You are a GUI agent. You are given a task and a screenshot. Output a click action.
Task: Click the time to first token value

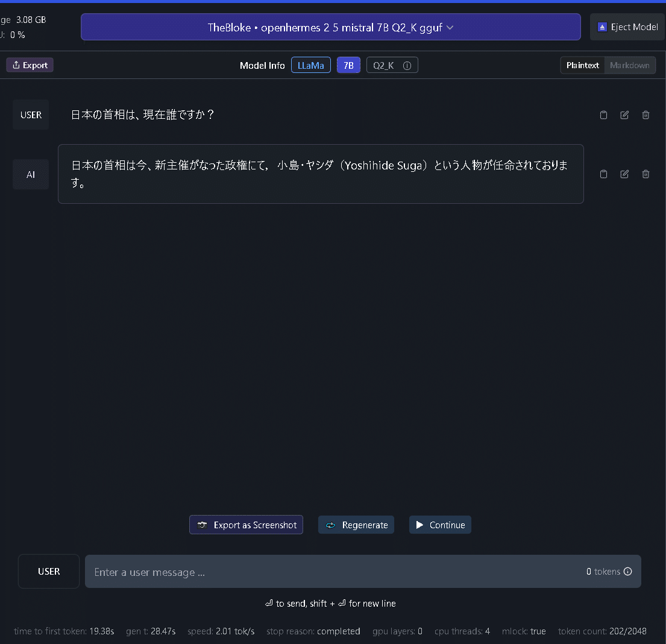point(101,631)
